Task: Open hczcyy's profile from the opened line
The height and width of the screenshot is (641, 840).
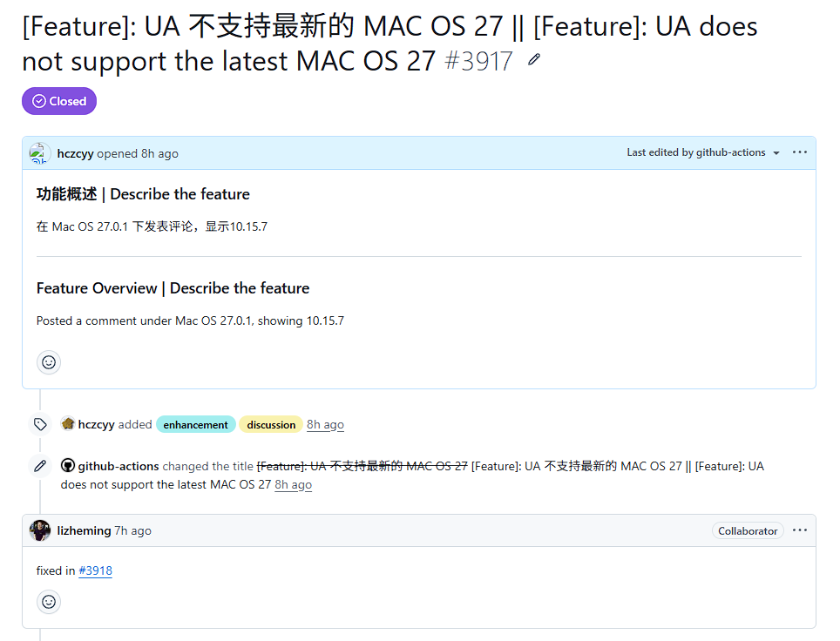Action: (76, 153)
